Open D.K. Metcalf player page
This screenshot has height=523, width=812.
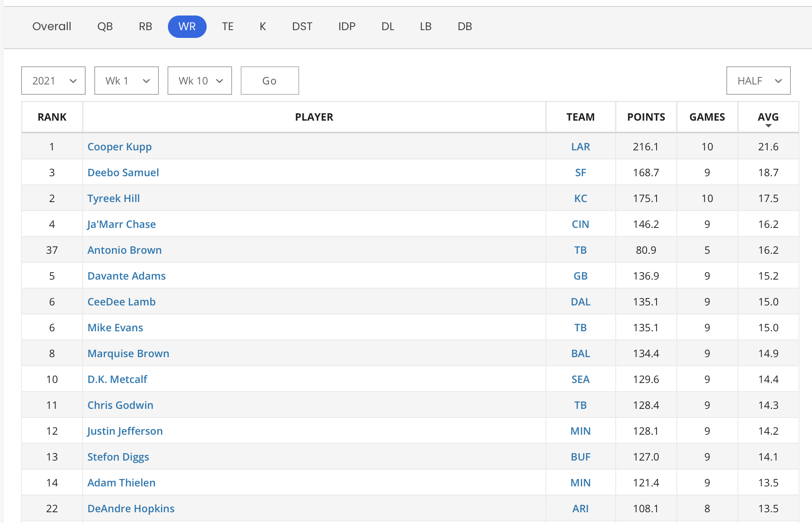[118, 380]
